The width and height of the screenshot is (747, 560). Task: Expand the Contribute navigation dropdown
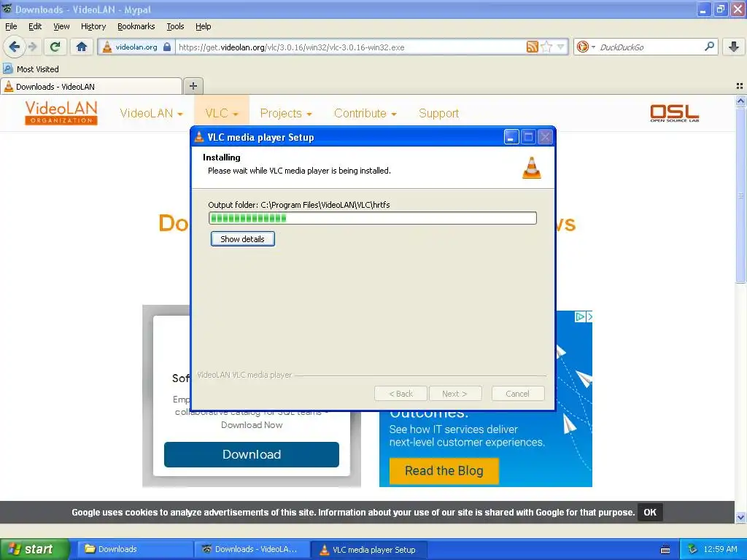pos(365,113)
